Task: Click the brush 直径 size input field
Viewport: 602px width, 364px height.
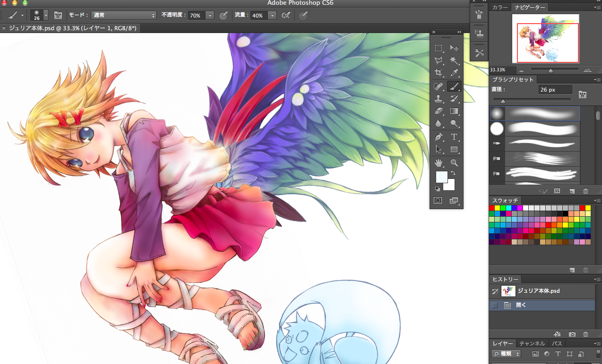Action: pyautogui.click(x=555, y=90)
